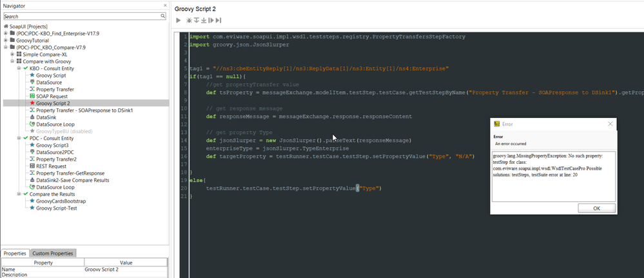Switch to the Custom Properties tab

[x=53, y=253]
